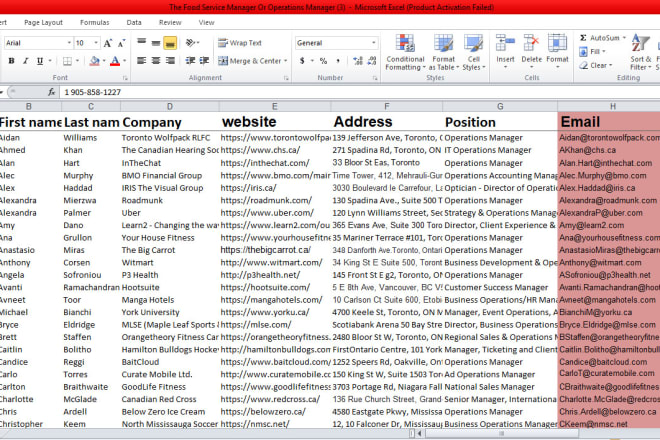Click Merge & Center button

pyautogui.click(x=250, y=61)
